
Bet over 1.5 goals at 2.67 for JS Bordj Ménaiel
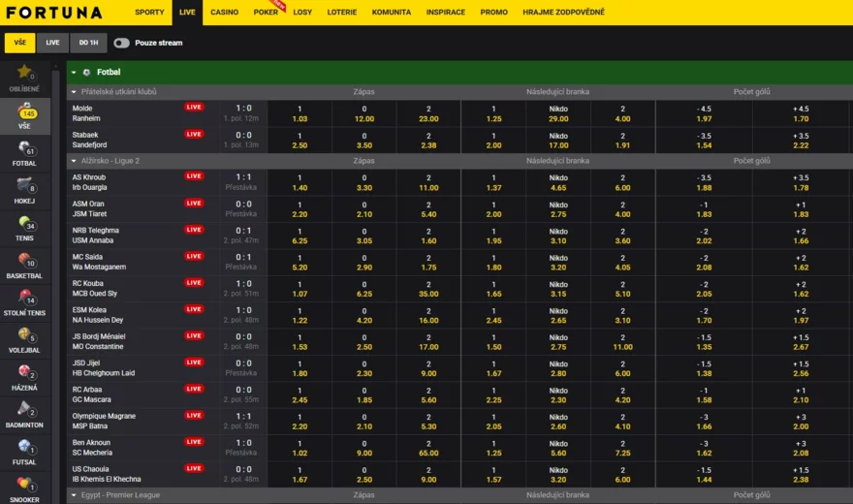pyautogui.click(x=801, y=342)
